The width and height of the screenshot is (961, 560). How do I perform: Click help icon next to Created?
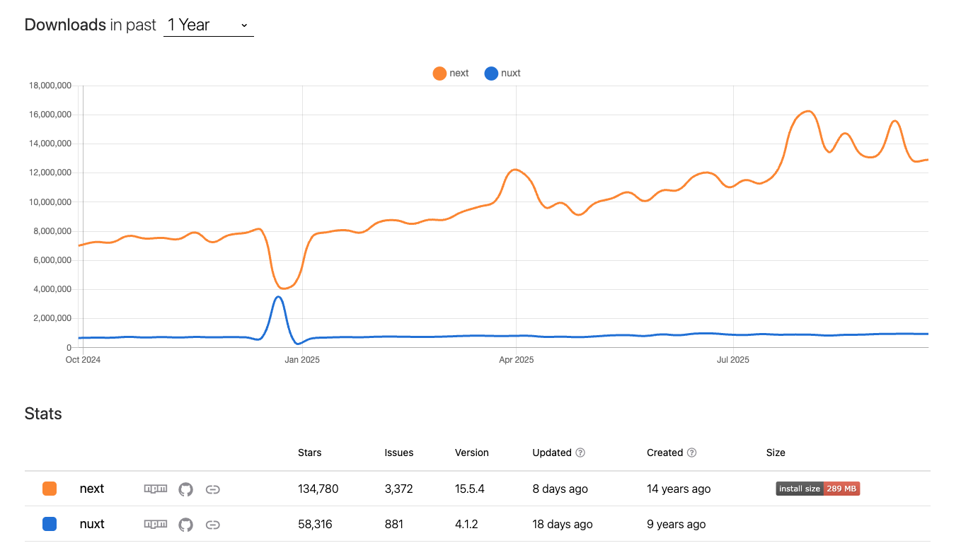pos(691,453)
